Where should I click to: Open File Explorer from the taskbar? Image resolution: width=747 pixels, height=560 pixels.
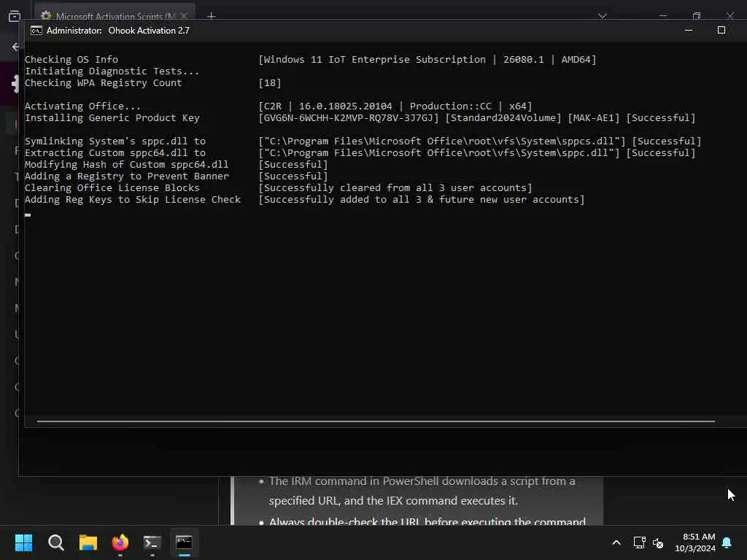(x=88, y=542)
